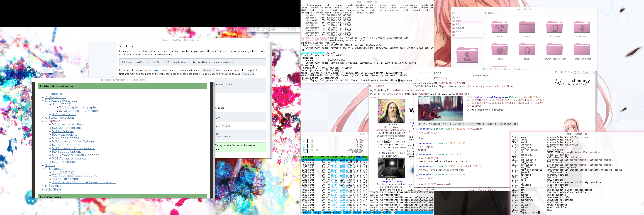Click the 4chan header compass icon
Image resolution: width=644 pixels, height=215 pixels.
(x=584, y=73)
